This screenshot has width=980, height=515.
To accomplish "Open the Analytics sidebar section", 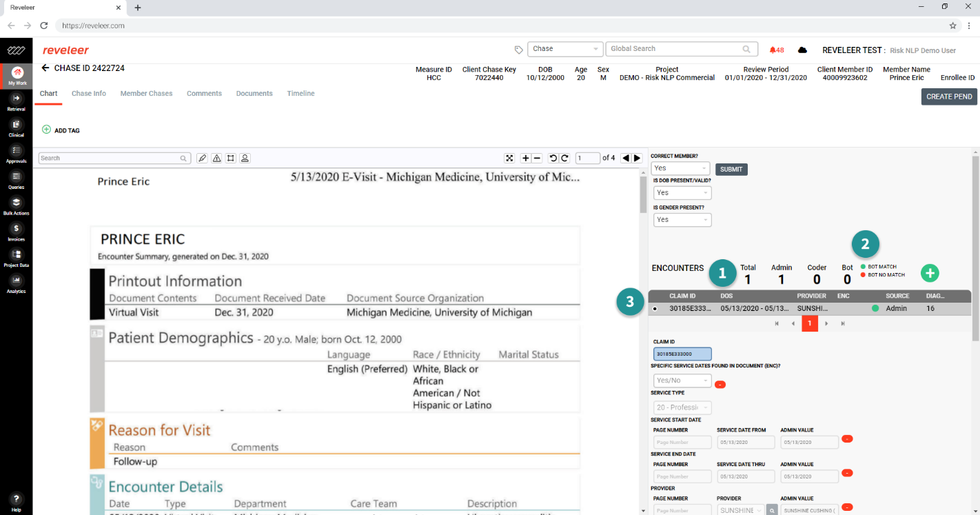I will pyautogui.click(x=17, y=284).
